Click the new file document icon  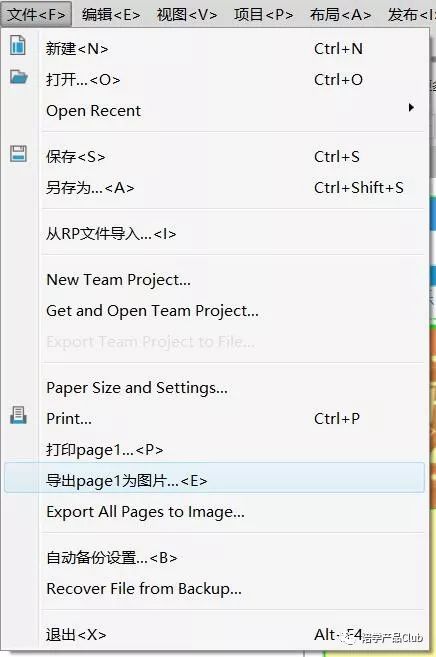[x=18, y=46]
